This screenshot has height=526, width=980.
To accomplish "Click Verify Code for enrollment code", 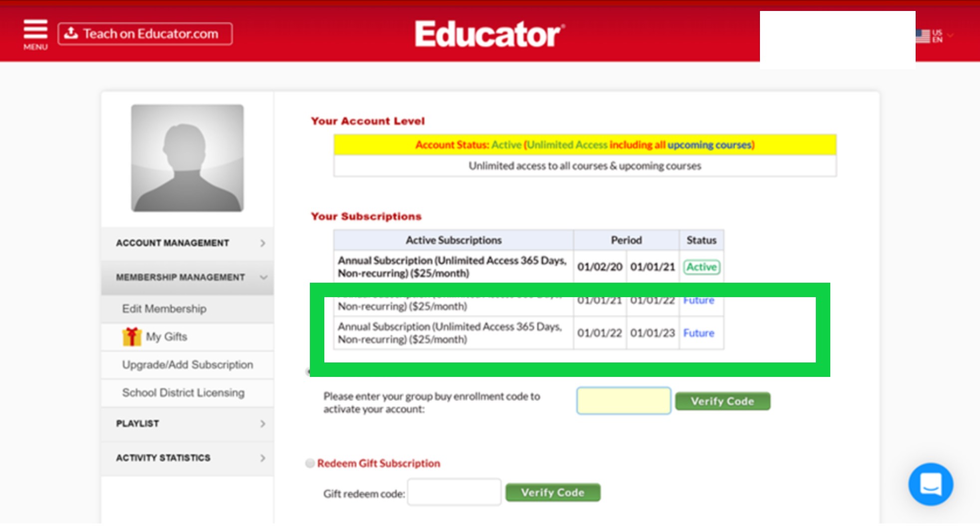I will tap(723, 401).
